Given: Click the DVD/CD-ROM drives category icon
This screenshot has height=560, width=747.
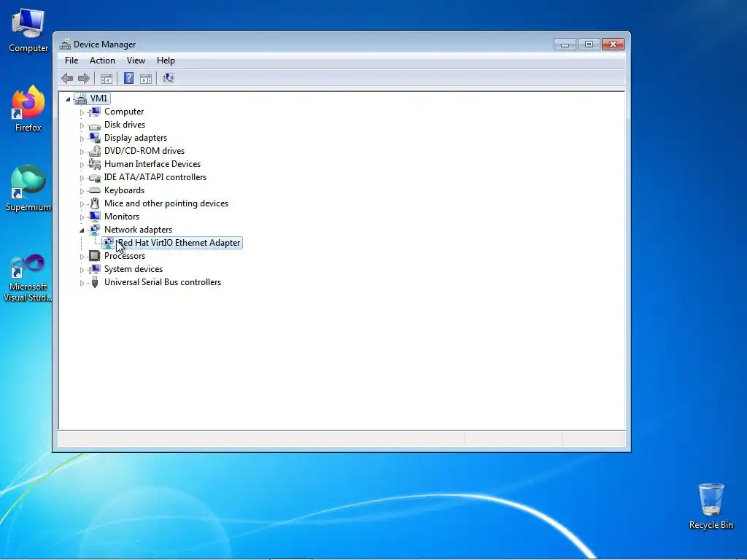Looking at the screenshot, I should pyautogui.click(x=95, y=151).
